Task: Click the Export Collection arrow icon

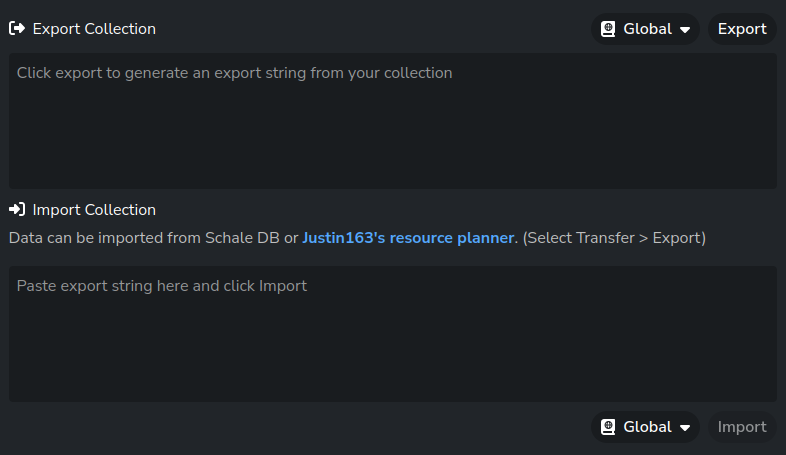Action: [x=16, y=29]
